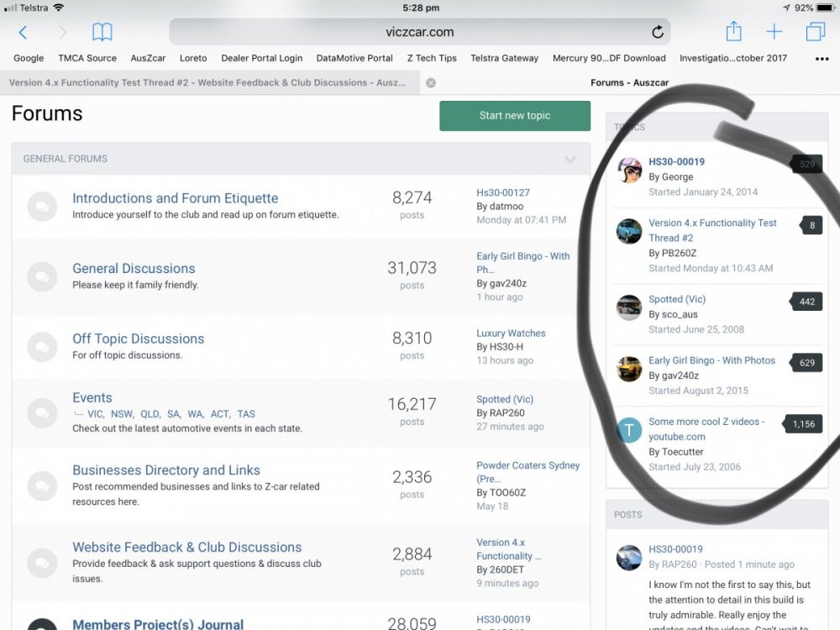The width and height of the screenshot is (840, 630).
Task: Open the Off Topic Discussions forum
Action: pos(138,339)
